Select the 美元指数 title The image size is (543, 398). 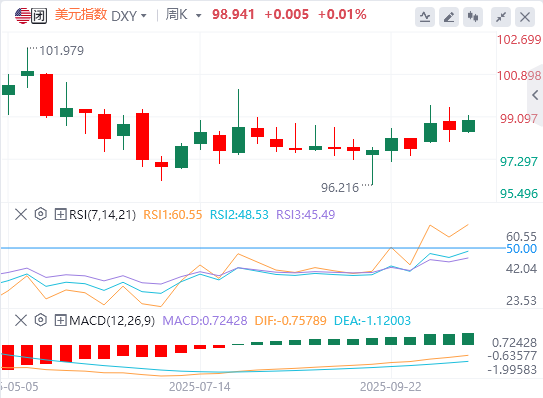(81, 15)
